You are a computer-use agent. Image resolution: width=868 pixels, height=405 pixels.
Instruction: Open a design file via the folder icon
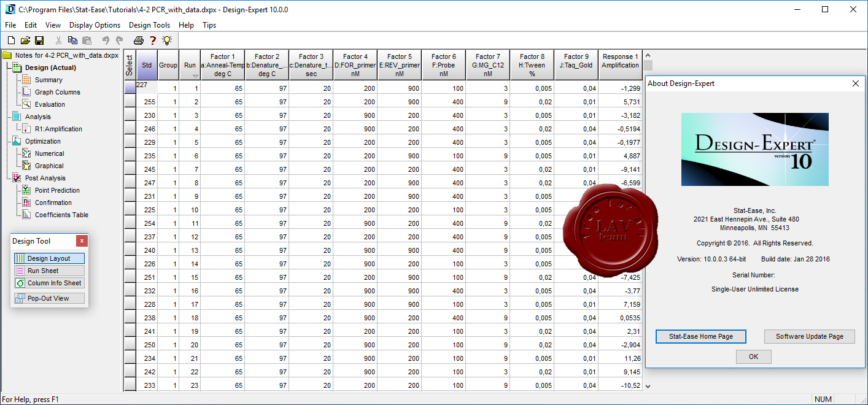coord(25,40)
